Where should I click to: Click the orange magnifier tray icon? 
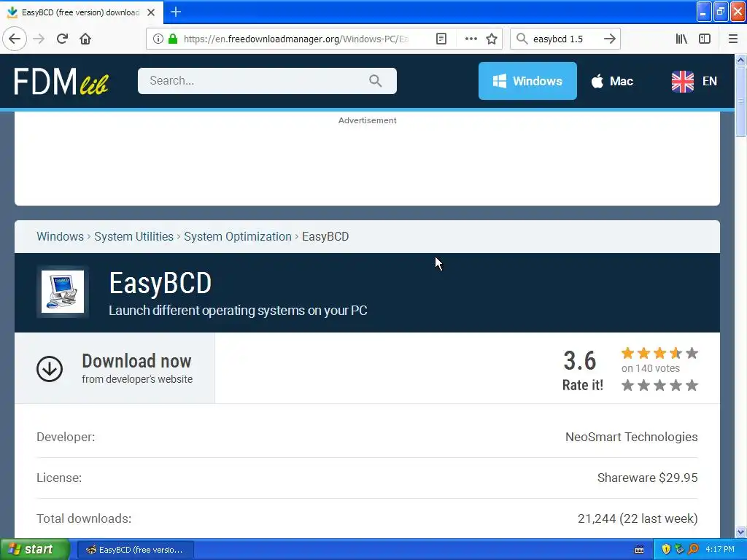click(x=693, y=550)
